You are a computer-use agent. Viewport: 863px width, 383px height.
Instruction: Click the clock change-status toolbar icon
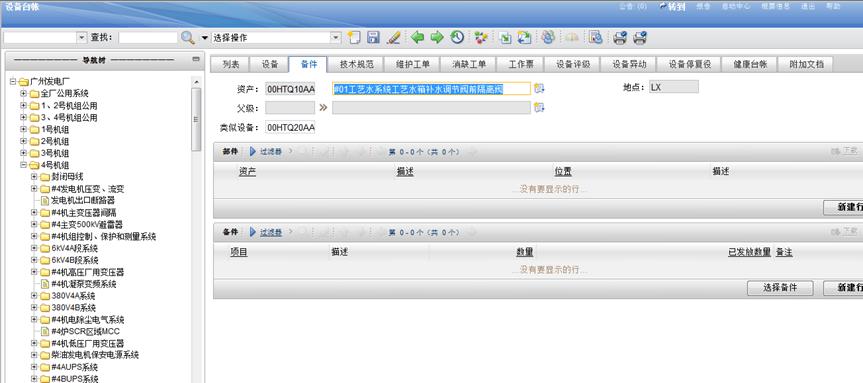pyautogui.click(x=457, y=37)
